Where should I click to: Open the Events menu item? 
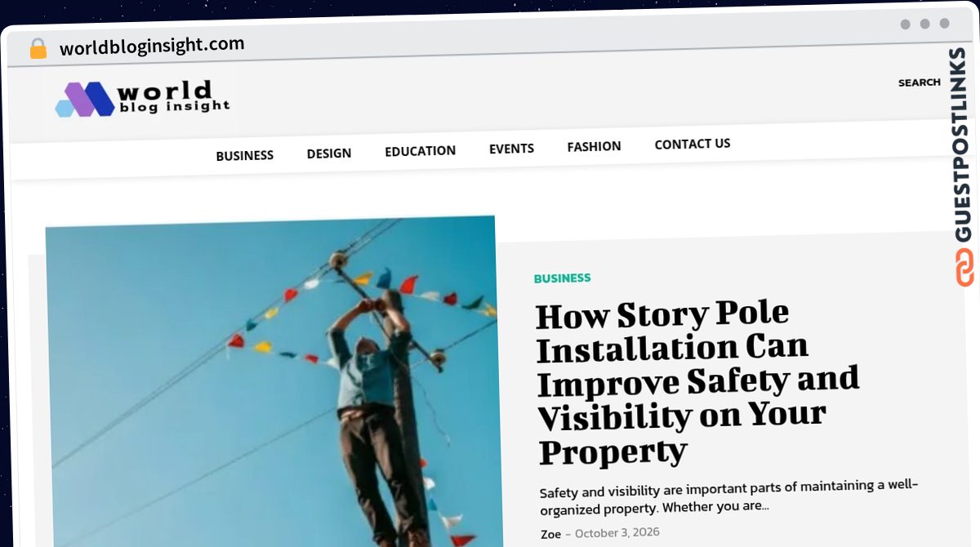511,149
